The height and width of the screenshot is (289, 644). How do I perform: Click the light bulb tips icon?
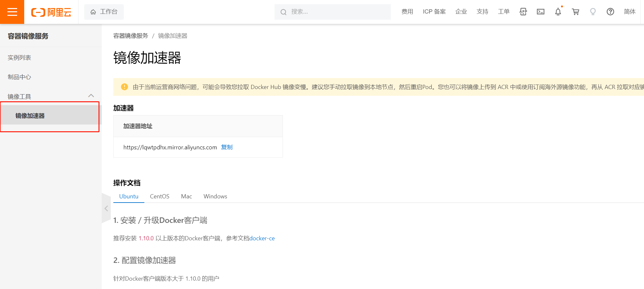(593, 12)
